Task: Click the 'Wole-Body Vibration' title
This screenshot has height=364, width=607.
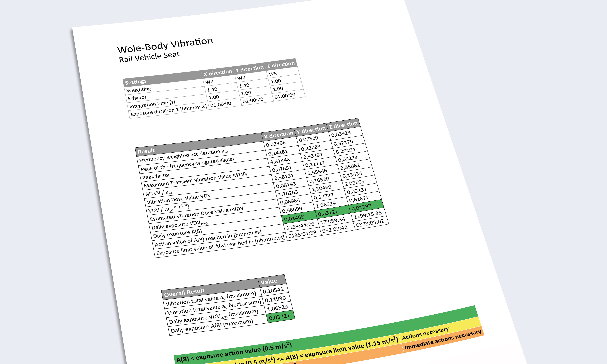Action: pyautogui.click(x=165, y=45)
